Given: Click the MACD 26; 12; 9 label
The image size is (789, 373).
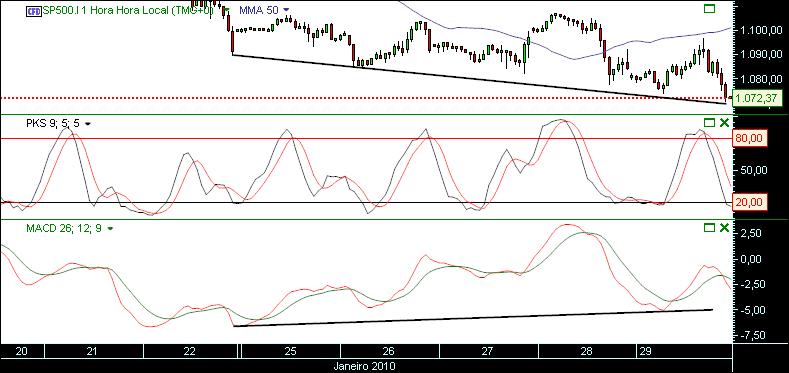Looking at the screenshot, I should tap(64, 229).
